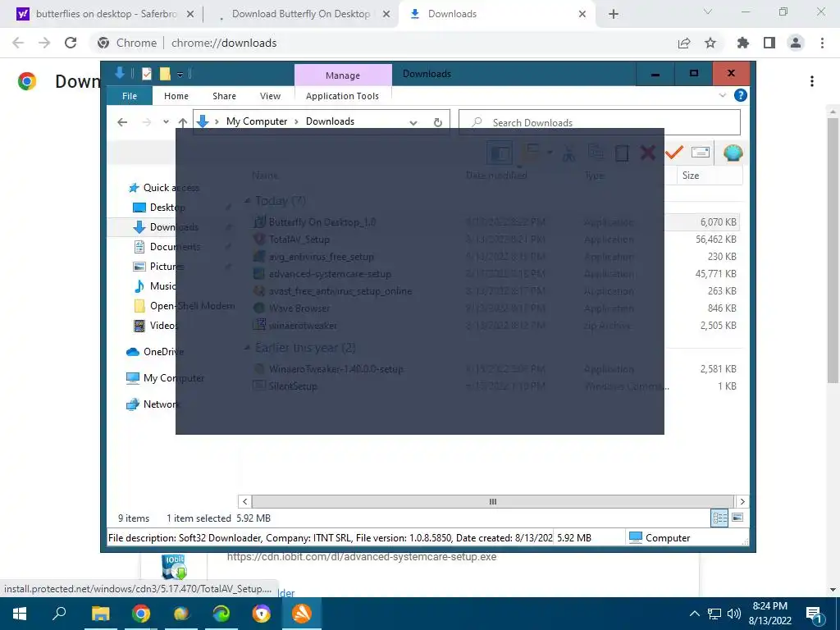
Task: Click the Computer entry in the status bar
Action: (660, 537)
